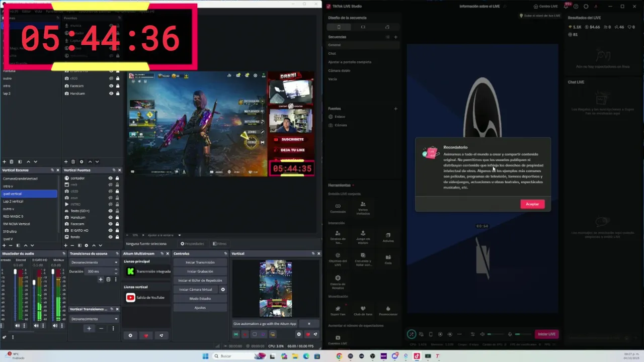Add a new vertical scene with plus
The height and width of the screenshot is (362, 644).
coord(4,245)
